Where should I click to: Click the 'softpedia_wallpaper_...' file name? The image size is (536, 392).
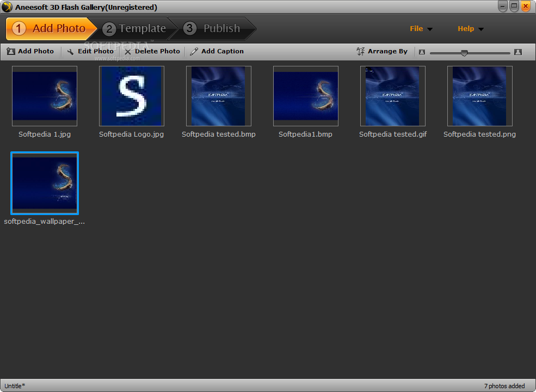45,222
